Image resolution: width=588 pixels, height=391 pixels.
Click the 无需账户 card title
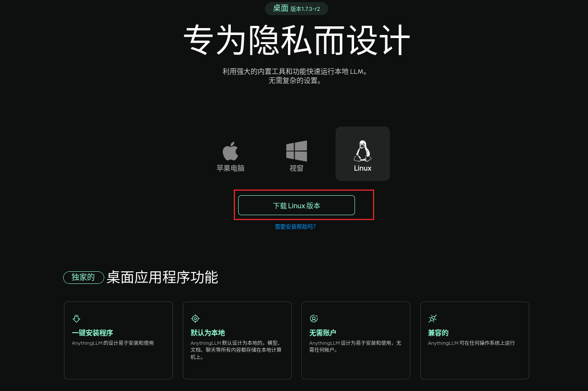click(323, 333)
